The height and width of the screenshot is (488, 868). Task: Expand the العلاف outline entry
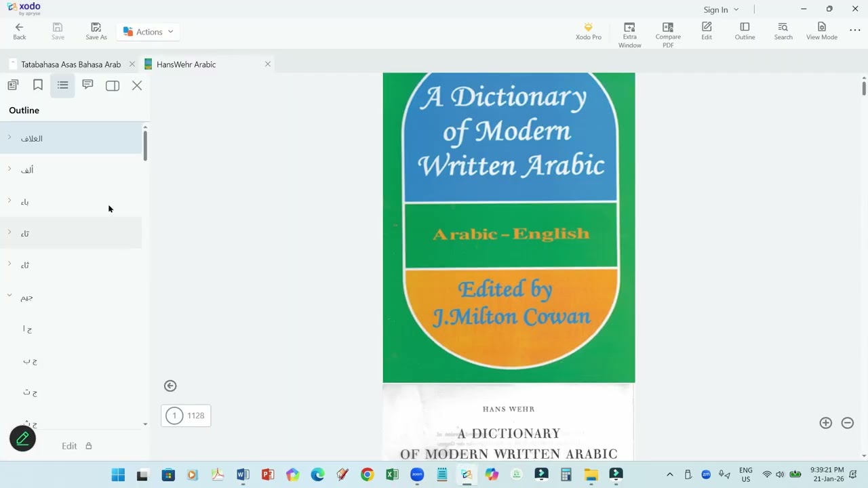click(9, 138)
